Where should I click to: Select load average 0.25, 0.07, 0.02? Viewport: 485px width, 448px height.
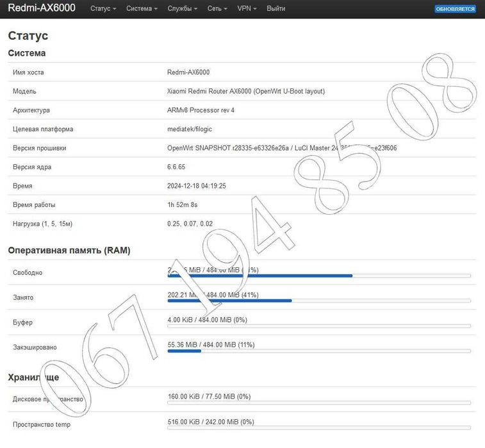pos(190,224)
